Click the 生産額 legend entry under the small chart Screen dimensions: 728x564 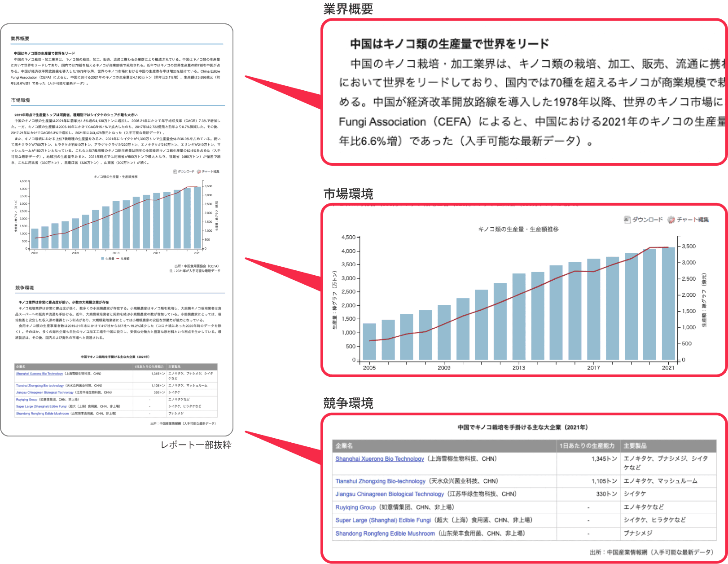(123, 259)
